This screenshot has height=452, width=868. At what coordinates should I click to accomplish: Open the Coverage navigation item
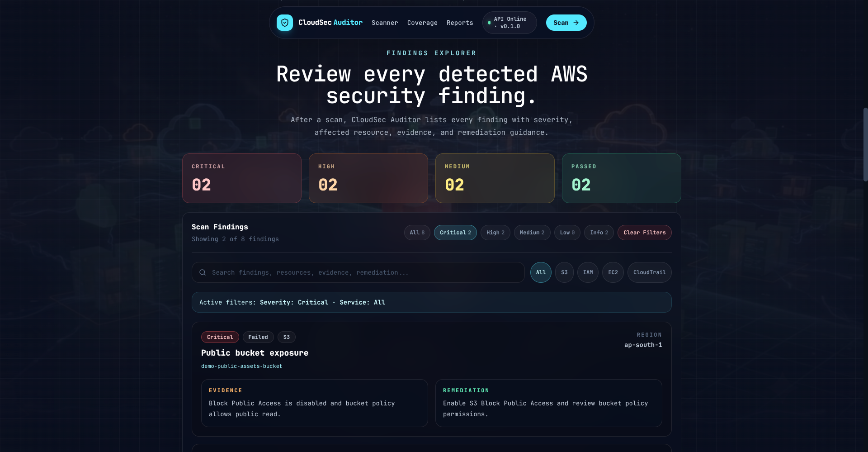422,23
